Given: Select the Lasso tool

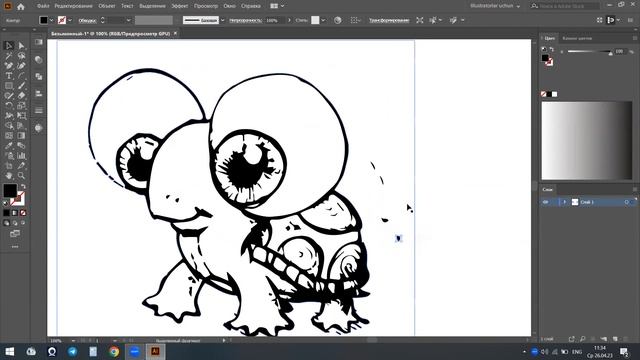Looking at the screenshot, I should 21,56.
